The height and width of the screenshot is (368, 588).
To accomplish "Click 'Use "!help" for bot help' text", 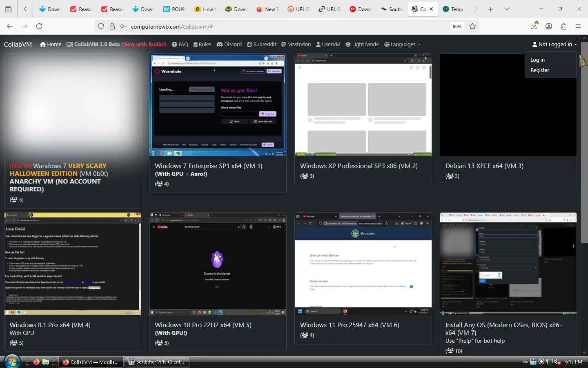I will click(x=475, y=341).
